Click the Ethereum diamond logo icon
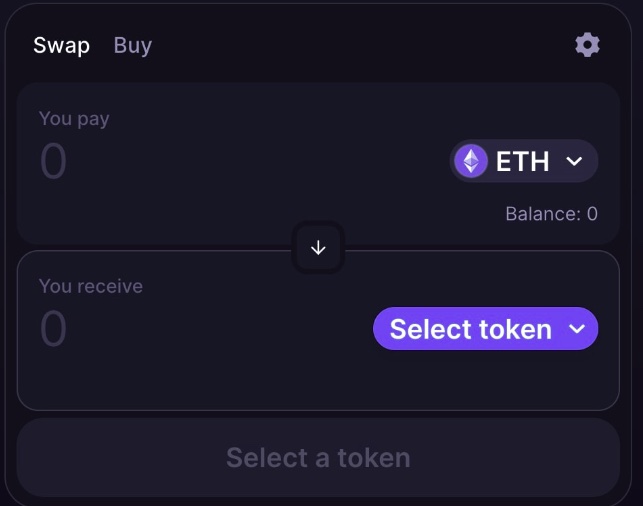 coord(471,161)
